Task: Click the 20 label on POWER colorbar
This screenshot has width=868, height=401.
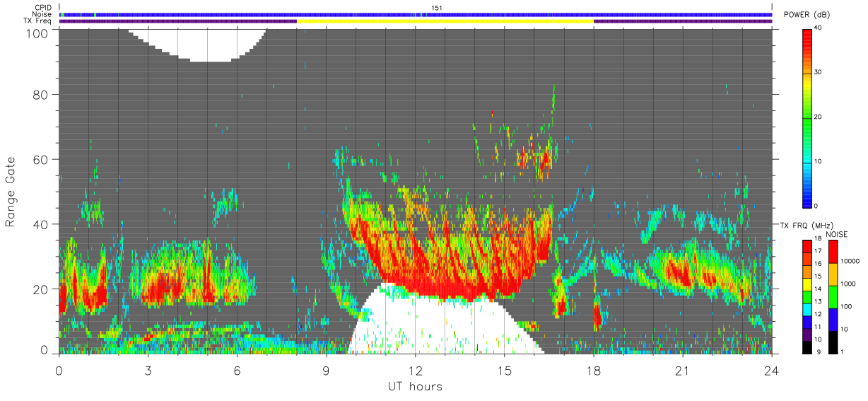Action: [818, 117]
